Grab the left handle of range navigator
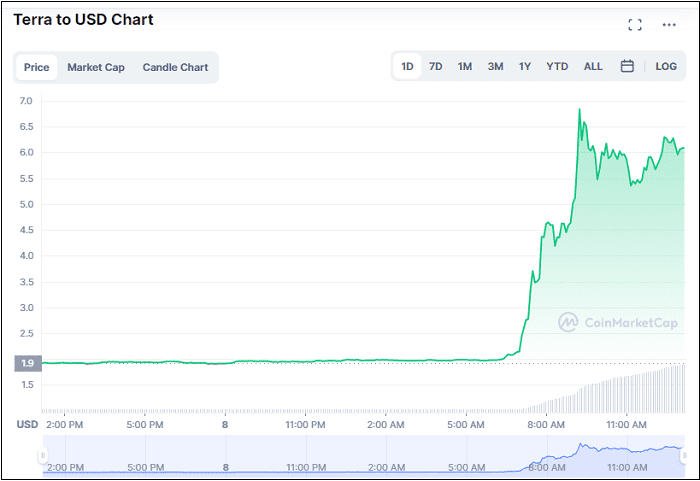Image resolution: width=700 pixels, height=481 pixels. 43,456
